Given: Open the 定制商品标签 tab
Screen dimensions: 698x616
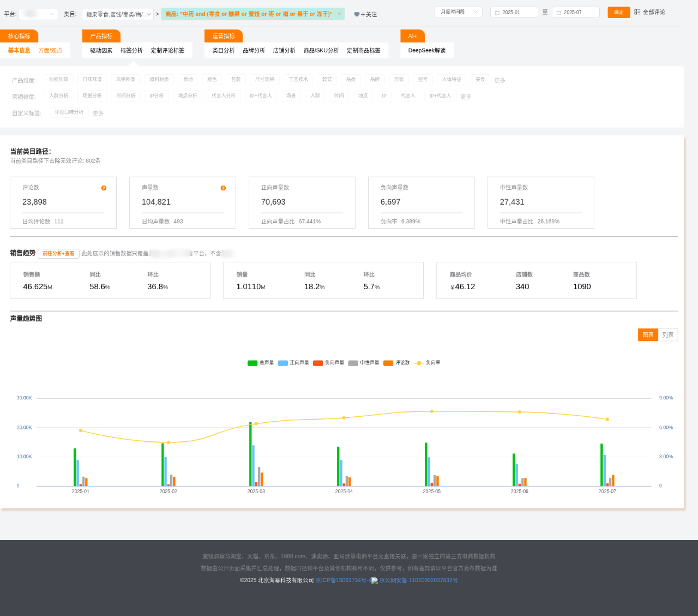Looking at the screenshot, I should (364, 51).
